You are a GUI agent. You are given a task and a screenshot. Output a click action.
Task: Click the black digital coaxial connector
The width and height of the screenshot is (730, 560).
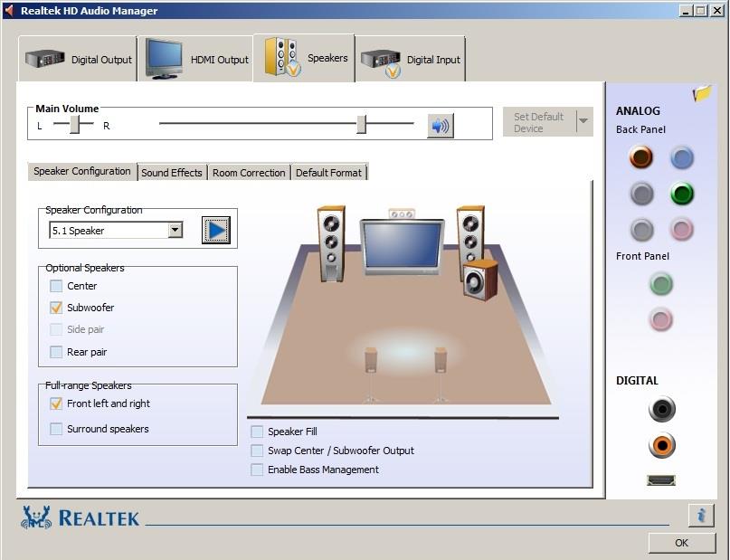[661, 409]
